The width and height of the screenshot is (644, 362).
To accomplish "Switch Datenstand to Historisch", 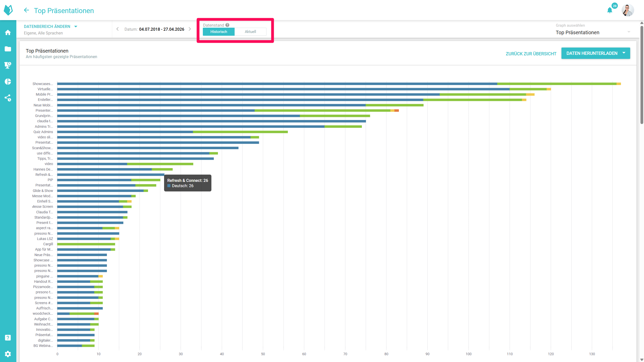I will (x=218, y=32).
